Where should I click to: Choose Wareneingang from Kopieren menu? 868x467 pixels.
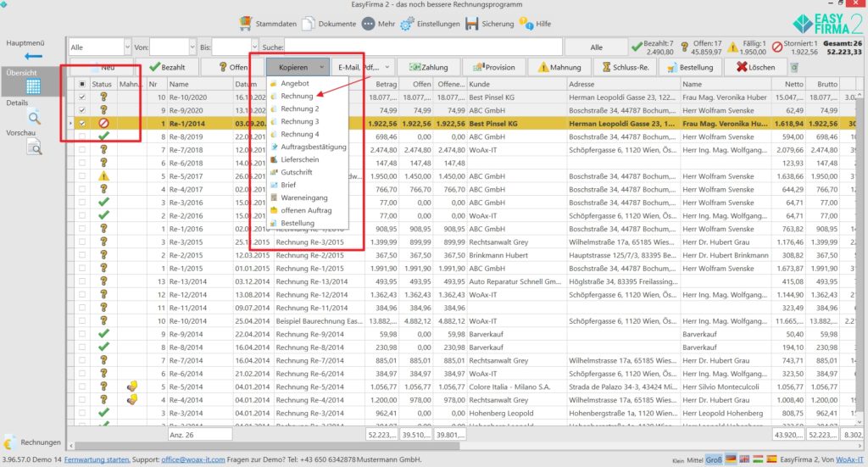[304, 197]
